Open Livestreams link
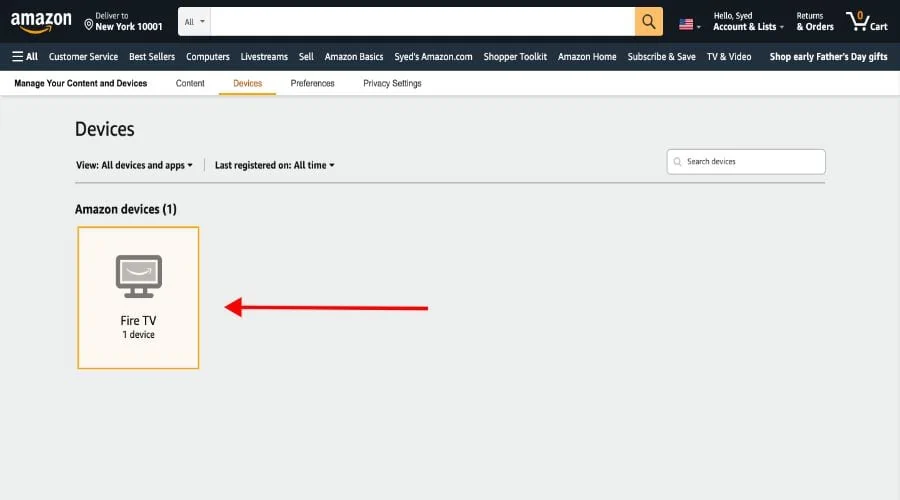 (264, 56)
